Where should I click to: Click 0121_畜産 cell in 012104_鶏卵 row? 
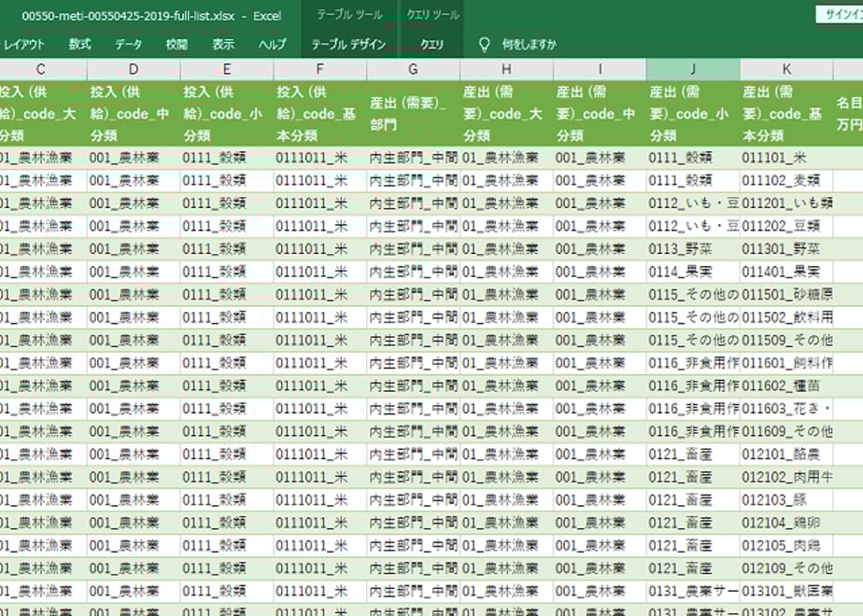[x=693, y=523]
